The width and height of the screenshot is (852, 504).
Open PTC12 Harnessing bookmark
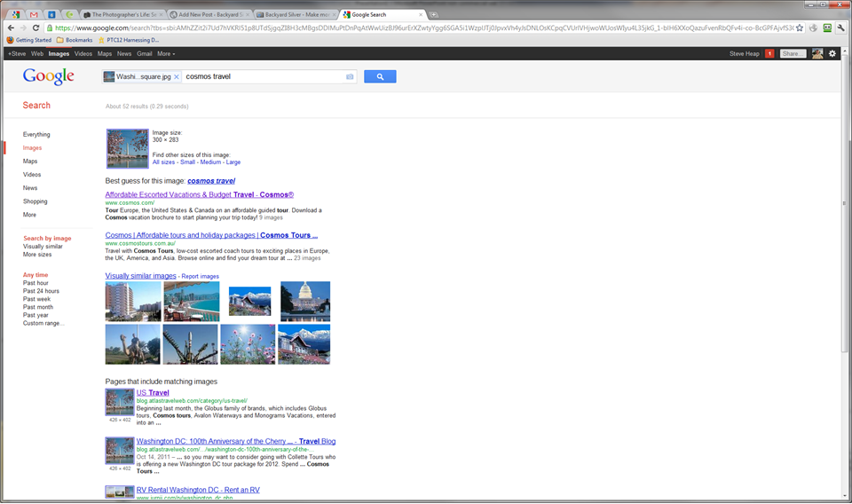[x=128, y=40]
